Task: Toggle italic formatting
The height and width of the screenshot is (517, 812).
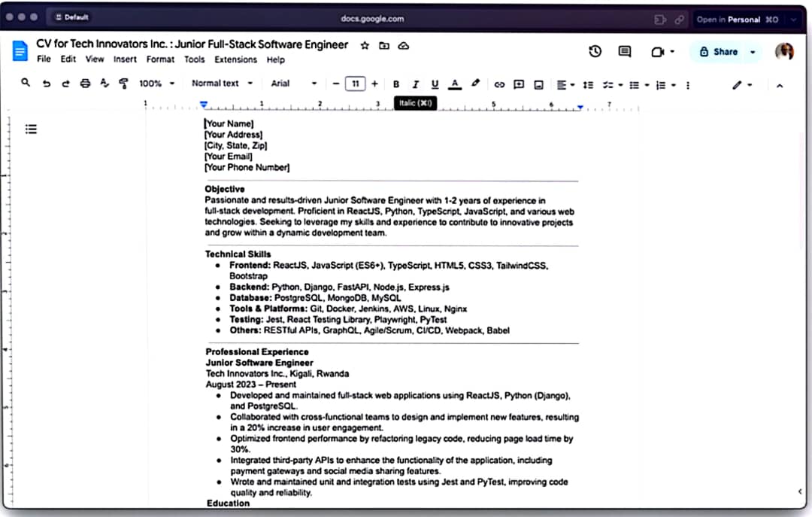Action: (x=415, y=84)
